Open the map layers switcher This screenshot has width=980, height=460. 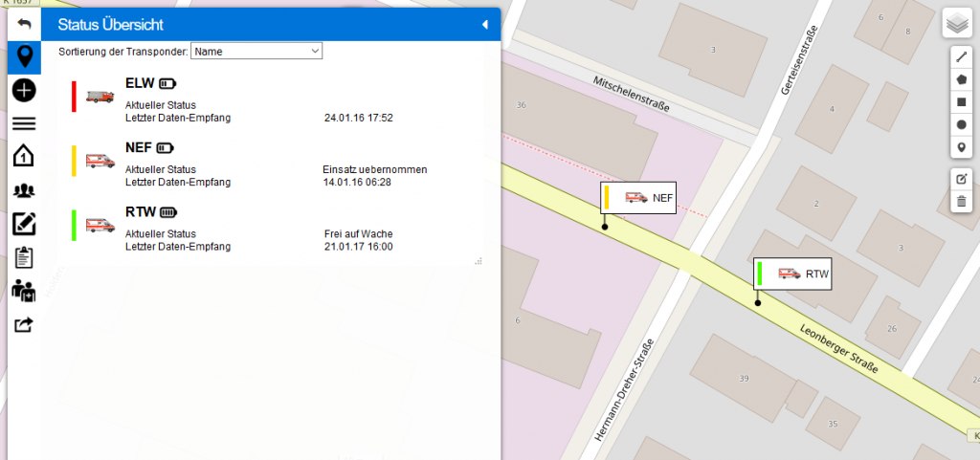point(957,23)
